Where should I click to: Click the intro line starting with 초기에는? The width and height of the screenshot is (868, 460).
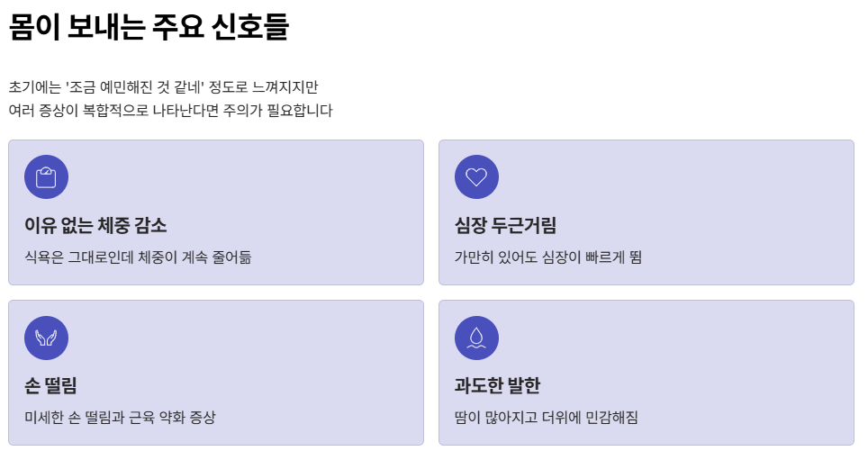[x=164, y=87]
